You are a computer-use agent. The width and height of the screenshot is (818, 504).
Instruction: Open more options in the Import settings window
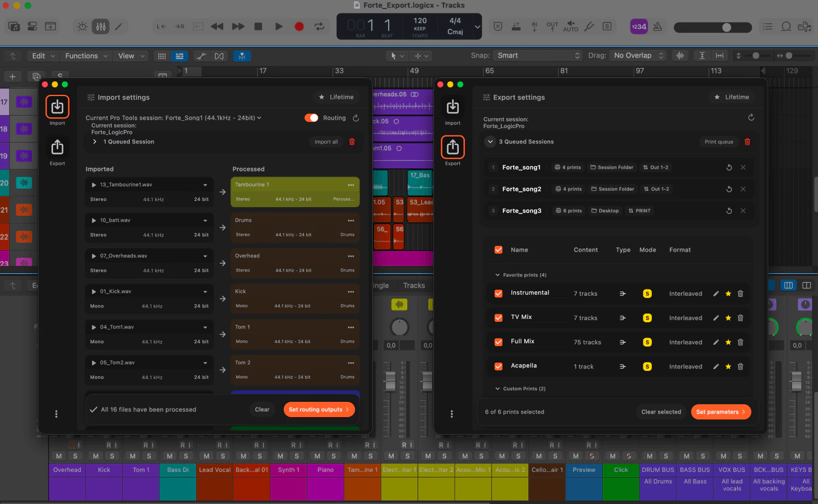click(x=56, y=414)
